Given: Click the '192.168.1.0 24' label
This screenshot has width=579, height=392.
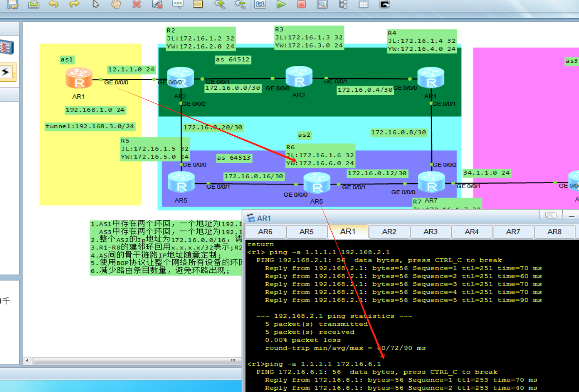Looking at the screenshot, I should tap(95, 110).
